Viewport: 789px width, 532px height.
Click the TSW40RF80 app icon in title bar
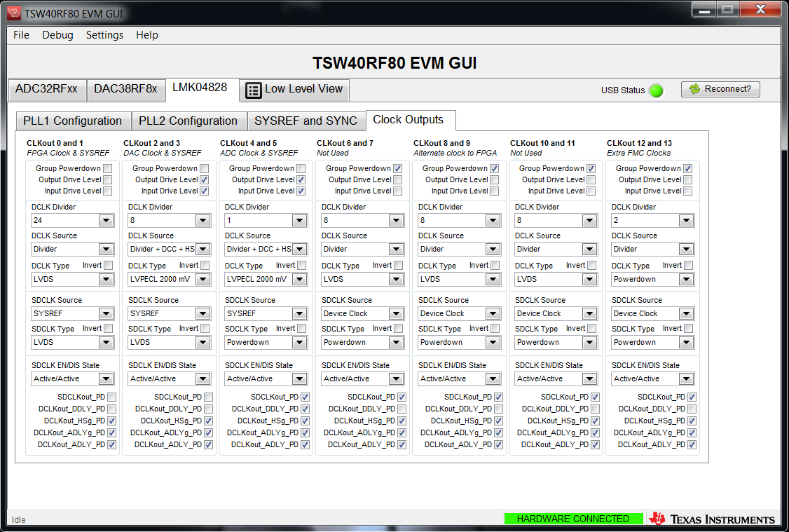[x=14, y=13]
